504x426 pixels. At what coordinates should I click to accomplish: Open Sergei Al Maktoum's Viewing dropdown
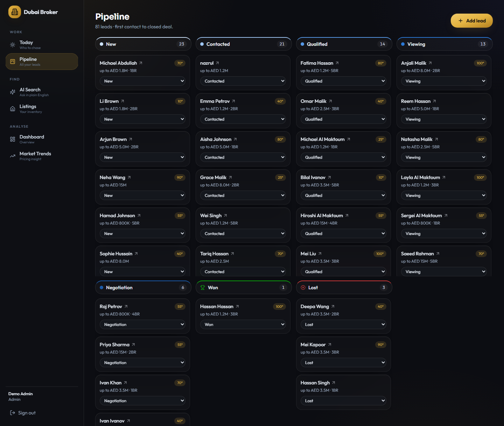444,233
